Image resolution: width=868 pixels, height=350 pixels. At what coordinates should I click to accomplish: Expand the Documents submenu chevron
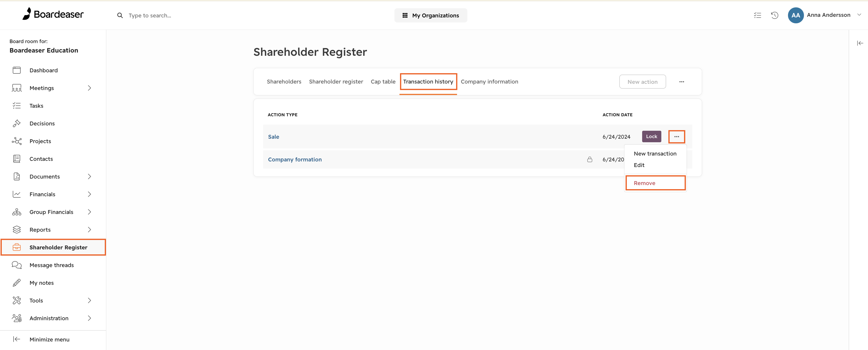click(x=89, y=176)
